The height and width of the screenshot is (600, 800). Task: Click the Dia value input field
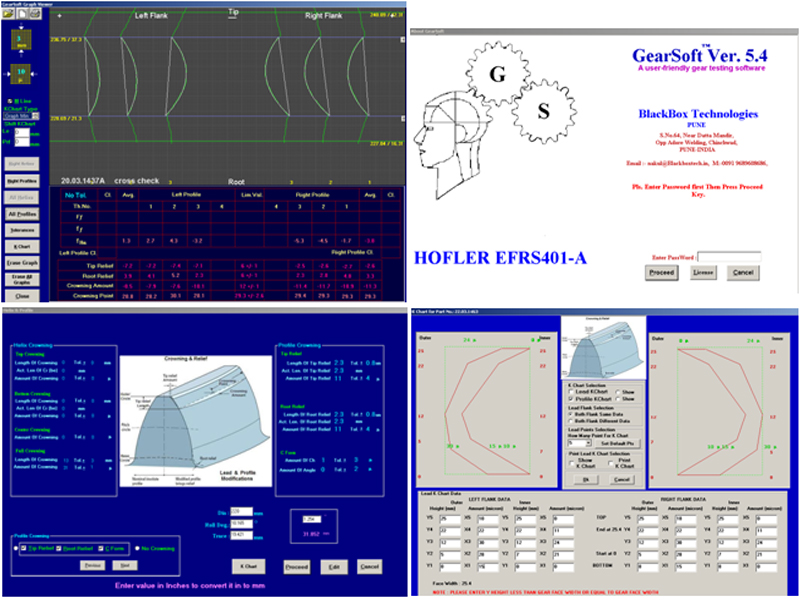[x=243, y=510]
